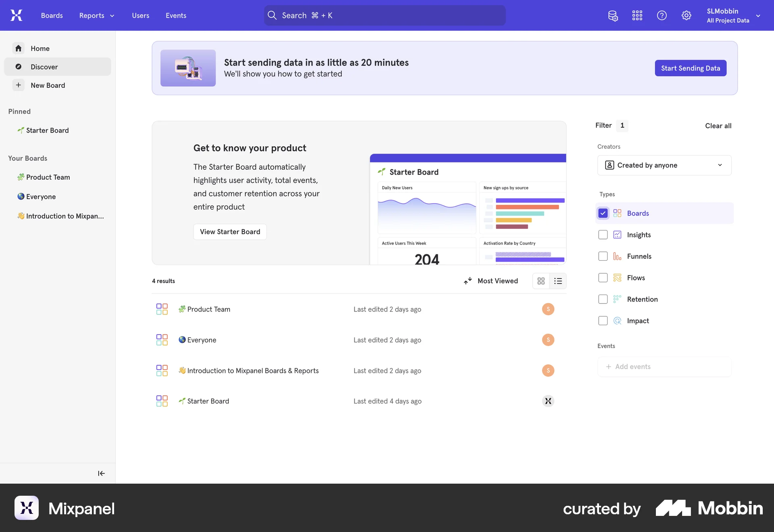The width and height of the screenshot is (774, 532).
Task: Click Mixpanel avatar on Starter Board row
Action: (548, 401)
